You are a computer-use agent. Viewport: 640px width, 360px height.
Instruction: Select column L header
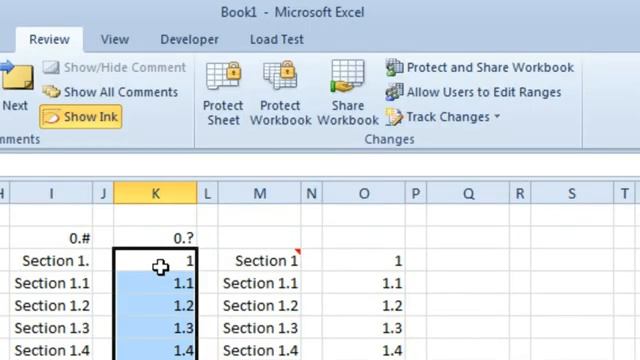(207, 193)
